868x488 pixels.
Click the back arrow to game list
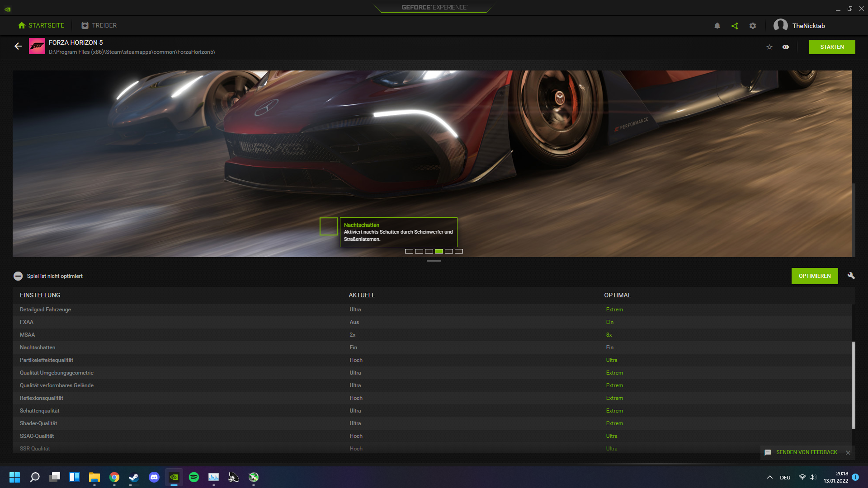(18, 46)
